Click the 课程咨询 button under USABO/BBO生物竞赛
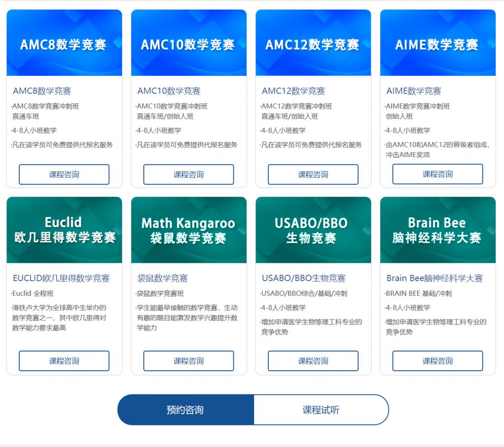The height and width of the screenshot is (447, 504). [x=313, y=361]
